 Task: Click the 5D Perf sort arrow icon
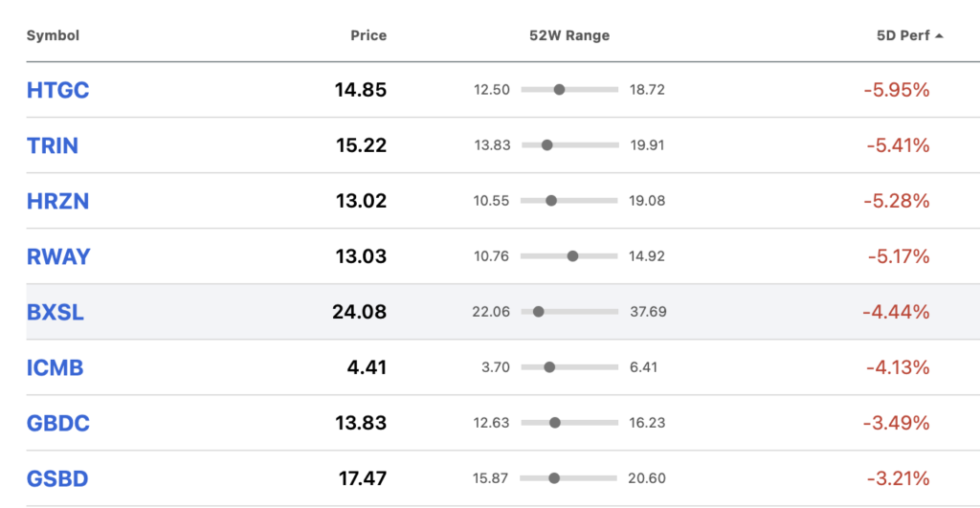939,36
